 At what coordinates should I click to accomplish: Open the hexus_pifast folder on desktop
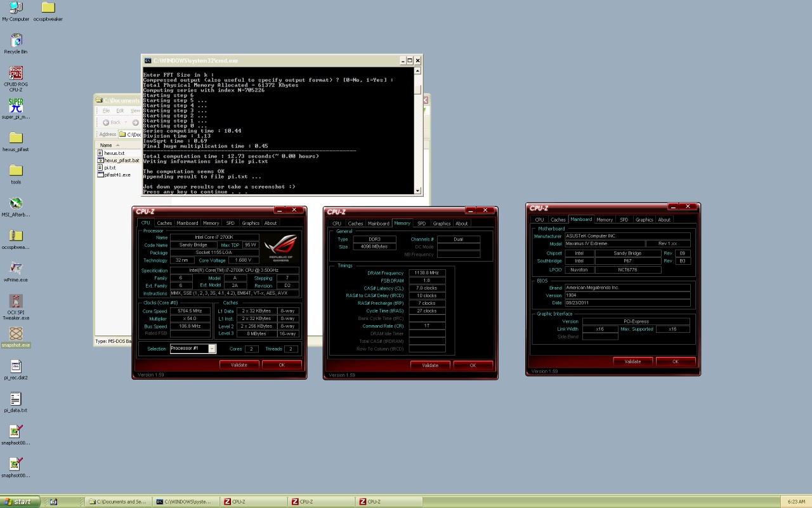coord(16,138)
